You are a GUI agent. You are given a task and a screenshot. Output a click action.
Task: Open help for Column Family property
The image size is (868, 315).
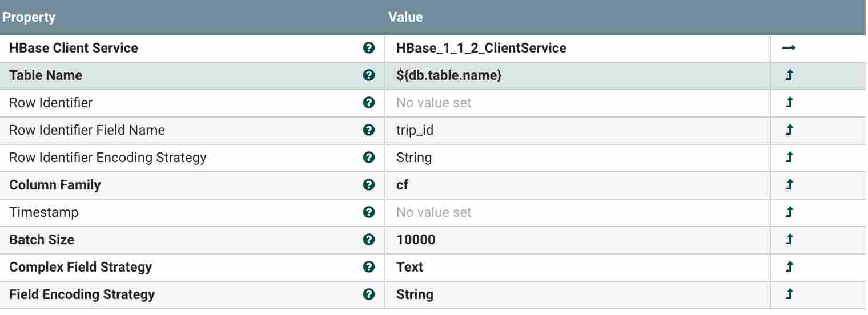point(369,185)
